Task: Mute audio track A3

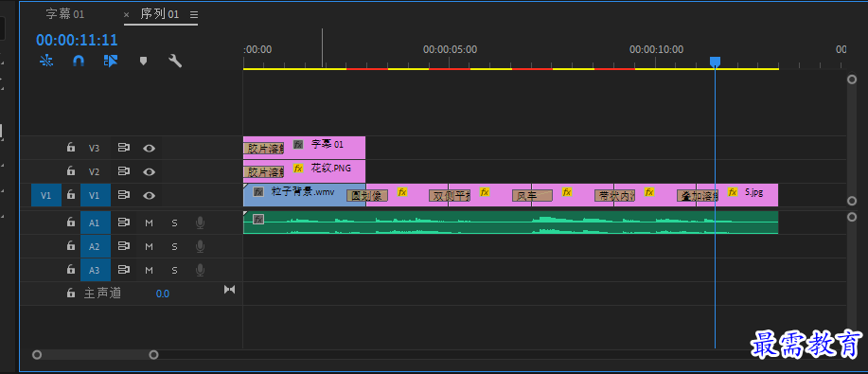Action: (x=149, y=270)
